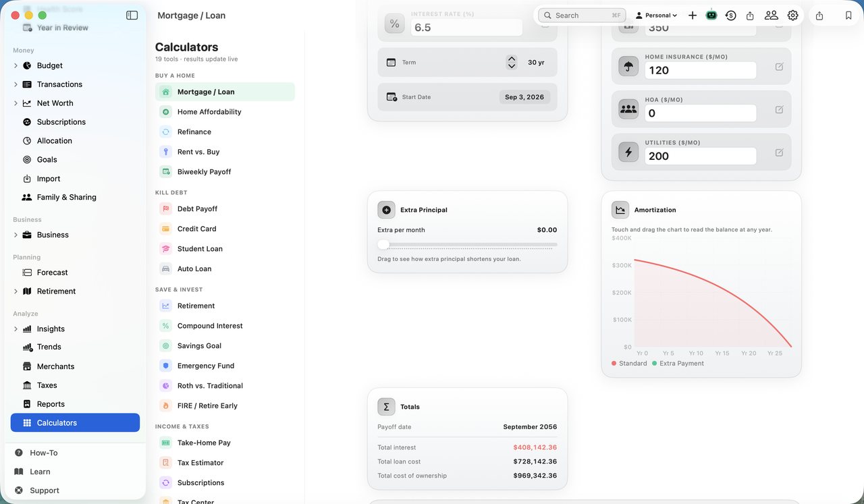Expand the Retirement chevron under Planning
This screenshot has width=864, height=504.
click(16, 291)
